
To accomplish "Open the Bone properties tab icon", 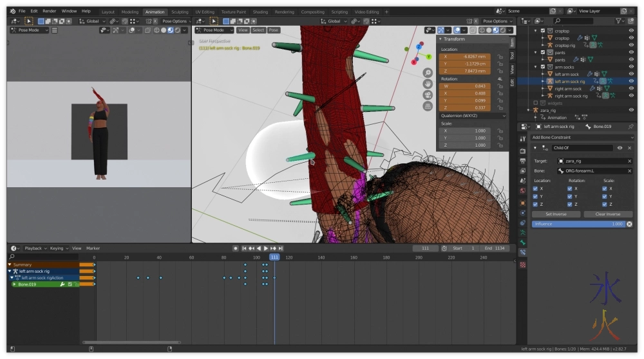I will click(x=522, y=242).
